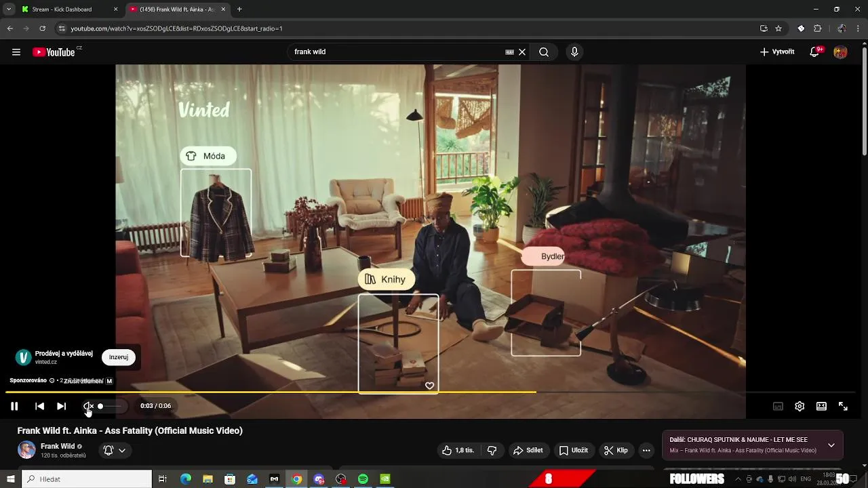Click the Vinted advertiser logo

(24, 357)
